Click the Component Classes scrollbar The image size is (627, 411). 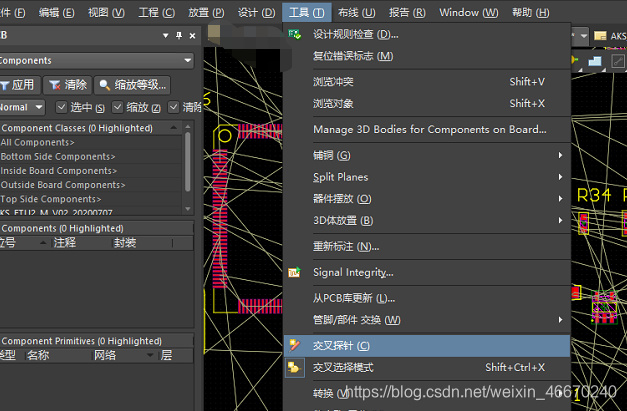pos(187,170)
